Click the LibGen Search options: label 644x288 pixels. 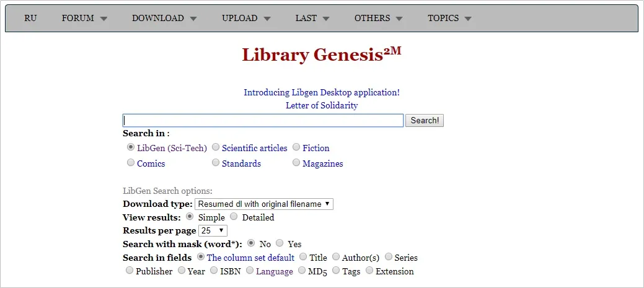(x=167, y=191)
